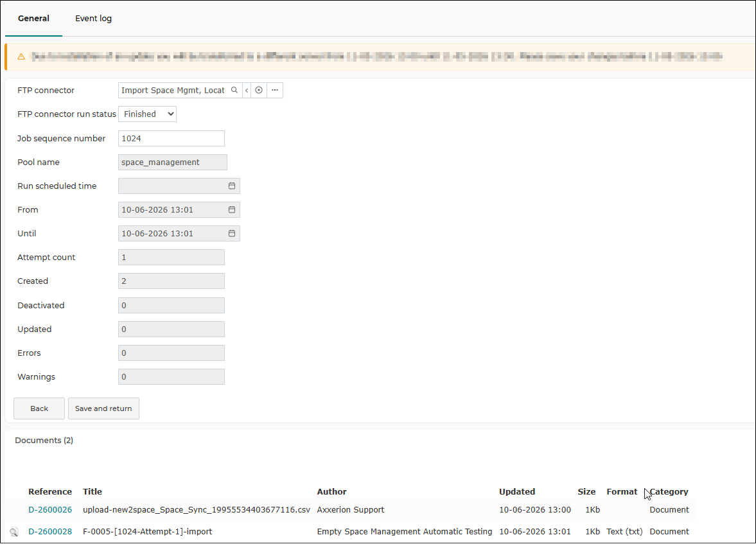Click the Format column header

tap(622, 492)
